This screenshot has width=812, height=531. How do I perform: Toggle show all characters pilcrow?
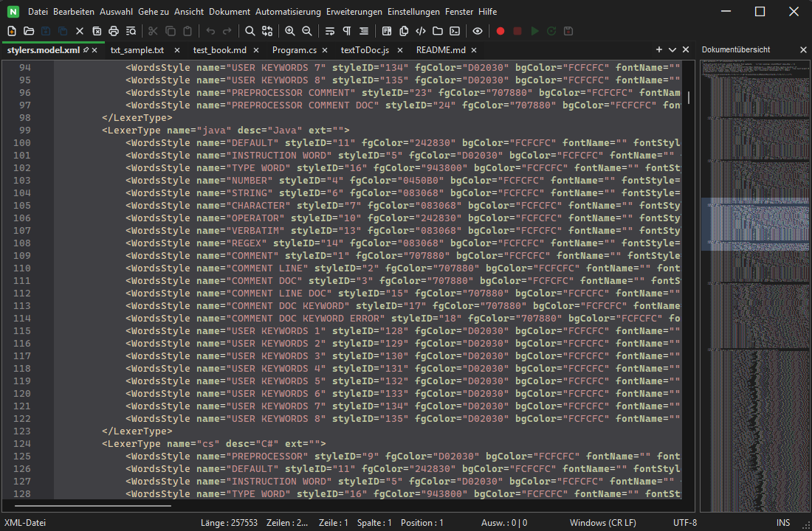tap(347, 31)
